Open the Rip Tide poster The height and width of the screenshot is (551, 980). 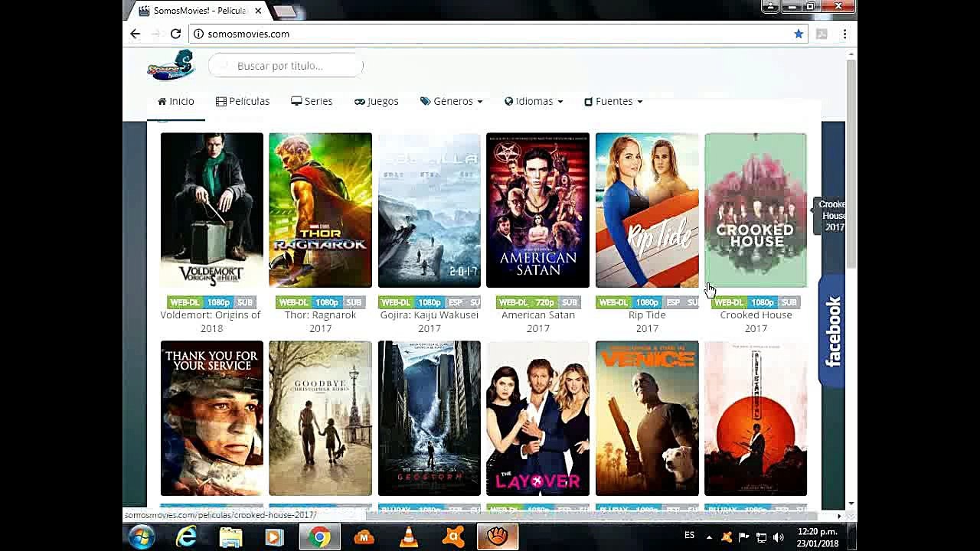pyautogui.click(x=647, y=210)
